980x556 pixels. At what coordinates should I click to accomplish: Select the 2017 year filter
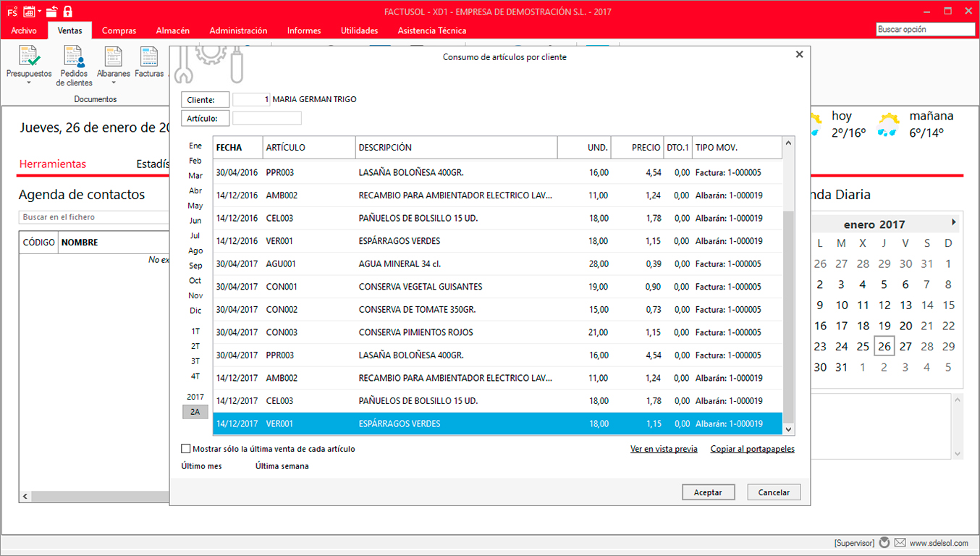(x=195, y=397)
